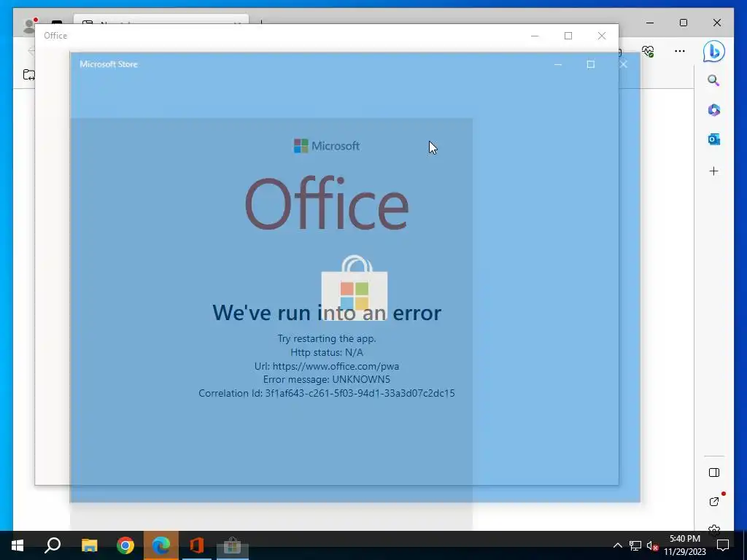The width and height of the screenshot is (747, 560).
Task: Minimize the Microsoft Store window
Action: [558, 64]
